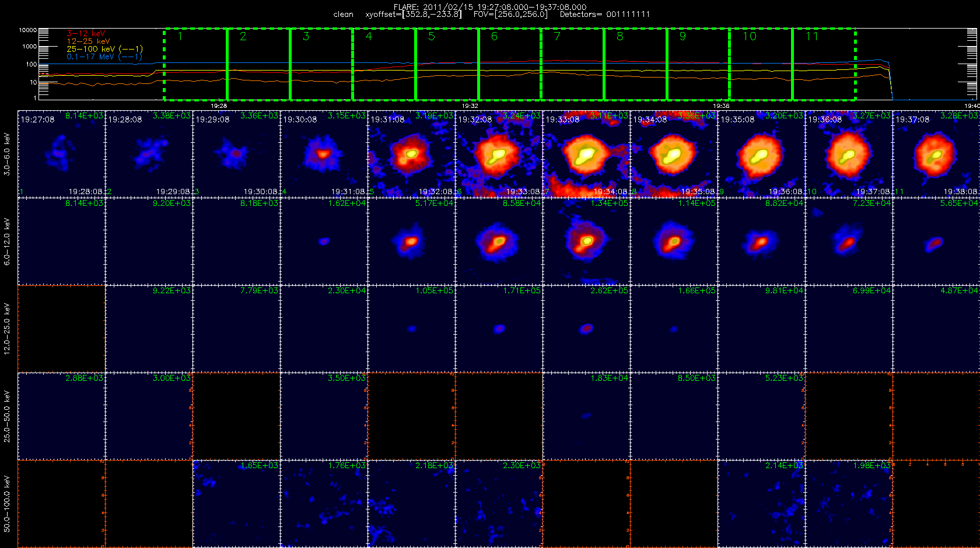Select interval 3 in the light curve

(x=321, y=64)
